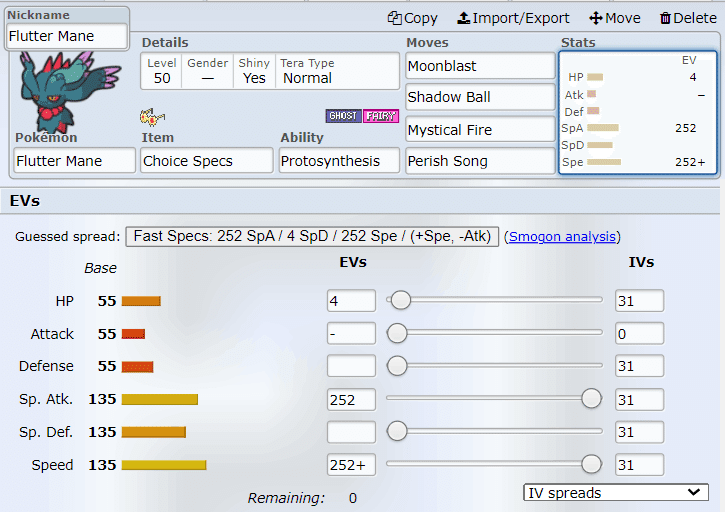Change the Level 50 detail
This screenshot has height=512, width=725.
pos(162,71)
